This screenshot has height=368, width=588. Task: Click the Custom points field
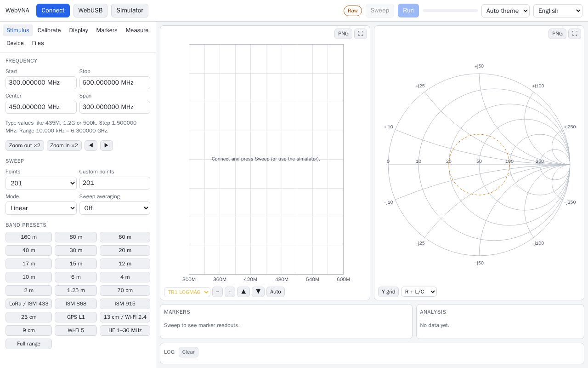point(115,183)
